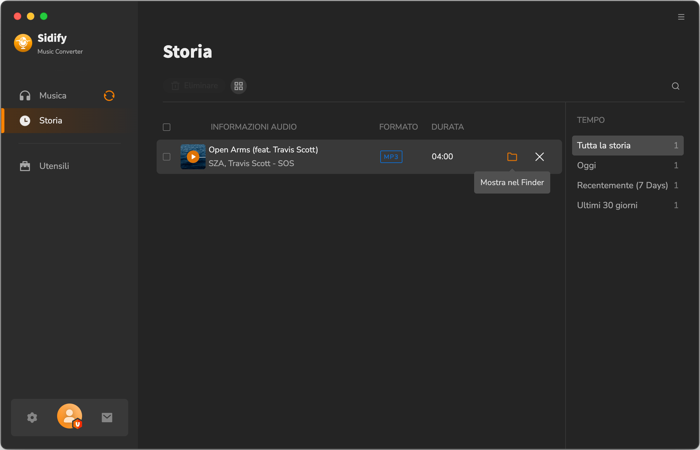Click the orange folder icon to show in Finder
Image resolution: width=700 pixels, height=450 pixels.
point(512,157)
